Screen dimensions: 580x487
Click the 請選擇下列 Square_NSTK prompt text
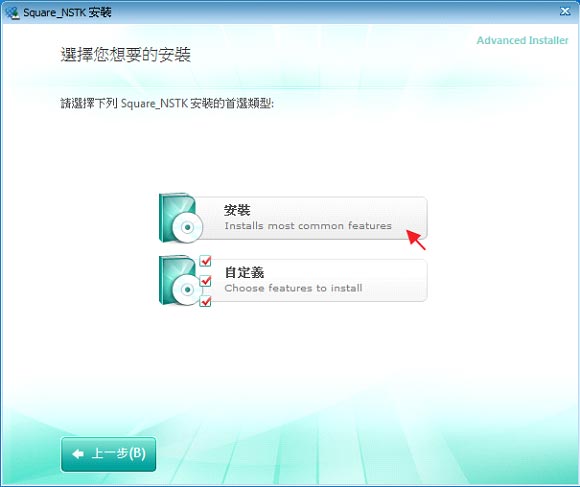coord(167,104)
